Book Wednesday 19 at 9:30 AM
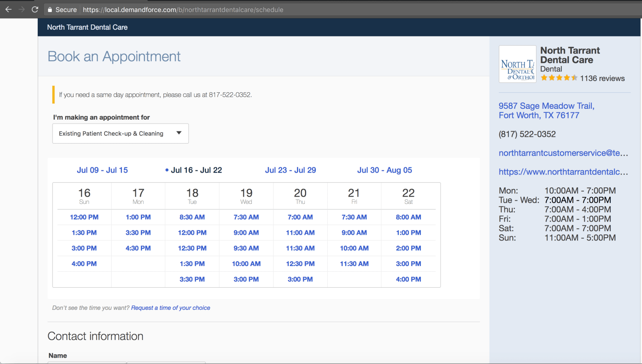 (246, 248)
